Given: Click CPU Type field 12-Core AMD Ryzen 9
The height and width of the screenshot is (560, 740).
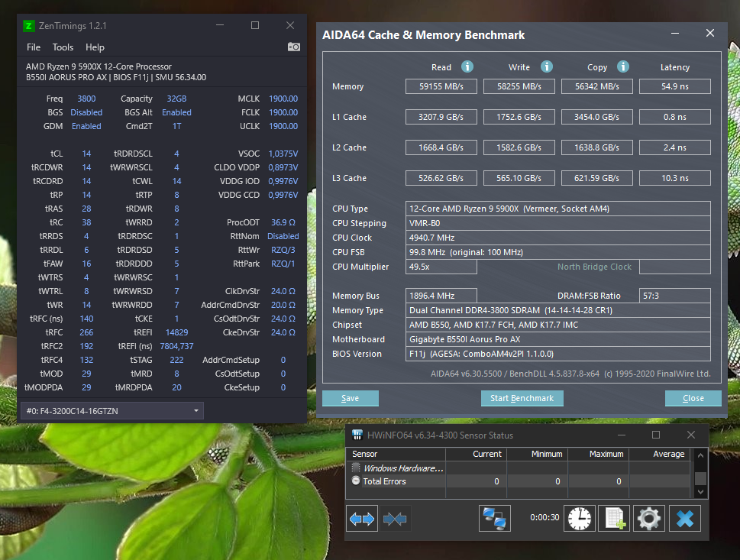Looking at the screenshot, I should pos(557,209).
